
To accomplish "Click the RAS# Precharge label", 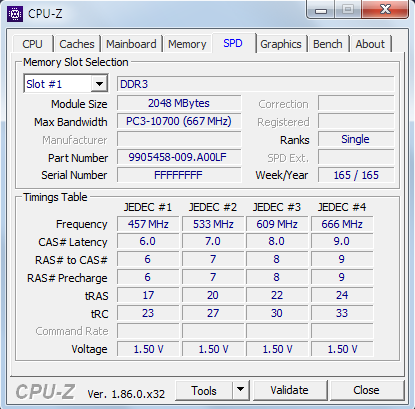I will click(67, 278).
